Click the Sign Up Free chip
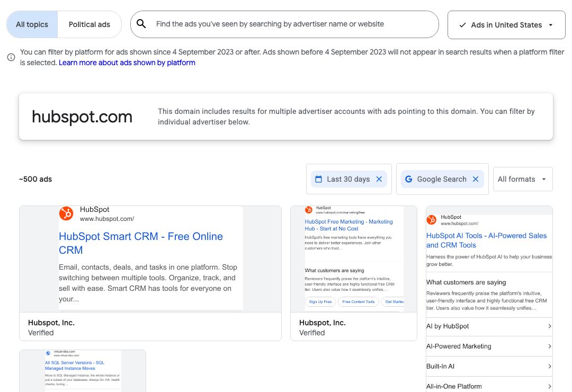The width and height of the screenshot is (572, 392). pyautogui.click(x=320, y=302)
